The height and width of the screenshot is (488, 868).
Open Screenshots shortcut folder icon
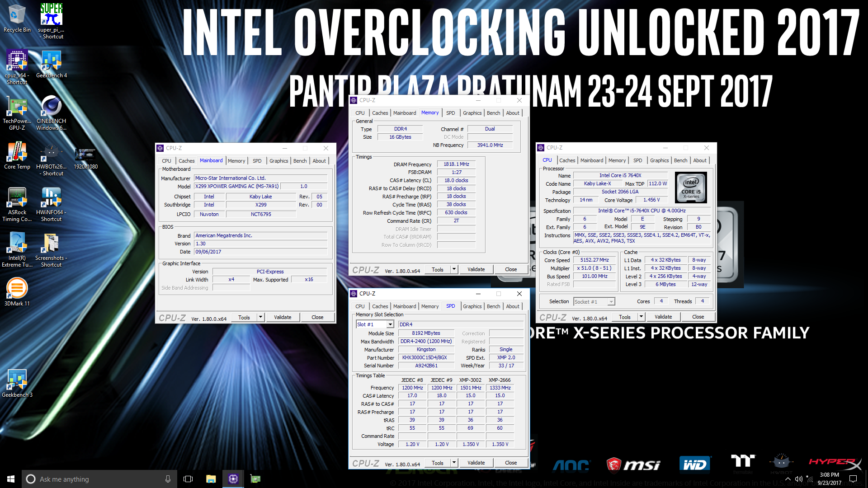[52, 250]
